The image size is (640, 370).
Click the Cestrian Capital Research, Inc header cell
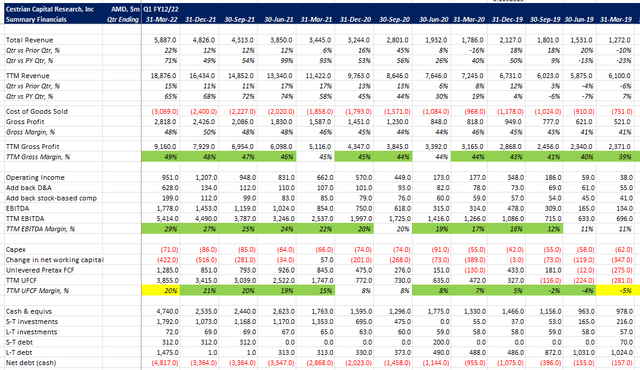pos(50,9)
